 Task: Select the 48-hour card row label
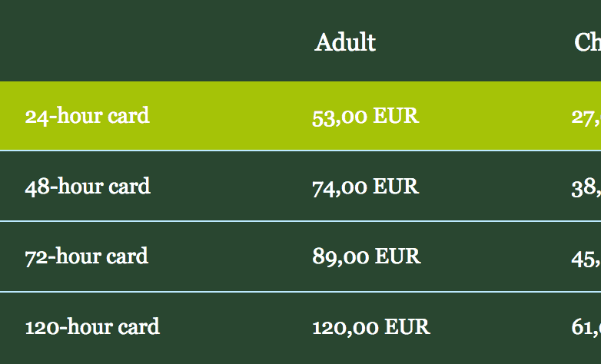pyautogui.click(x=88, y=187)
